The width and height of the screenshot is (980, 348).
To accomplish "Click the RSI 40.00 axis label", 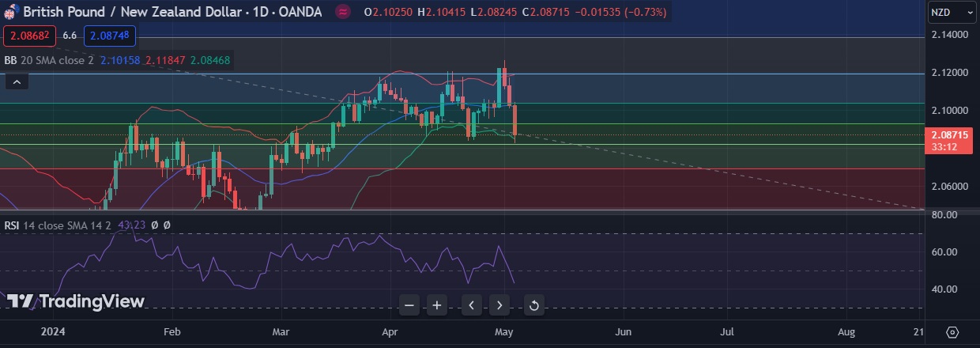I will (945, 289).
